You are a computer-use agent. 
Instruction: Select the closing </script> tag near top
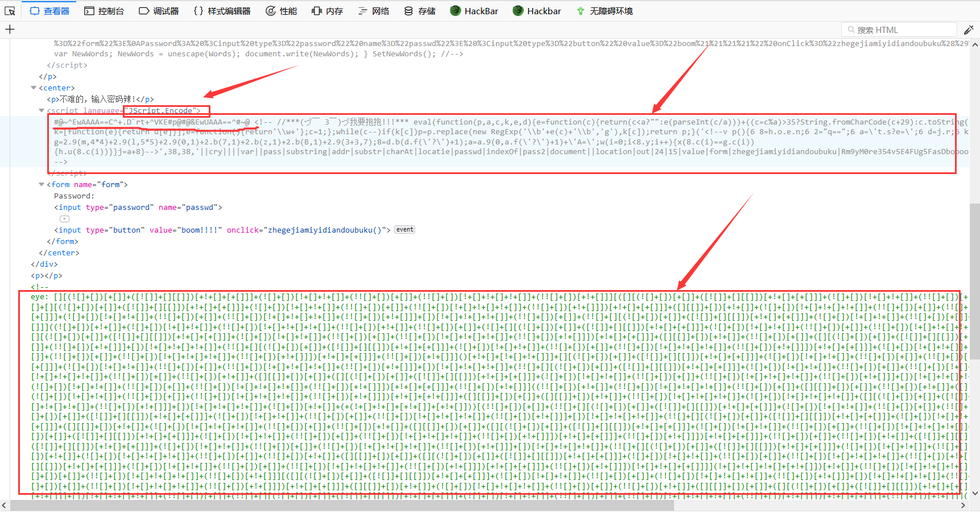pos(67,65)
